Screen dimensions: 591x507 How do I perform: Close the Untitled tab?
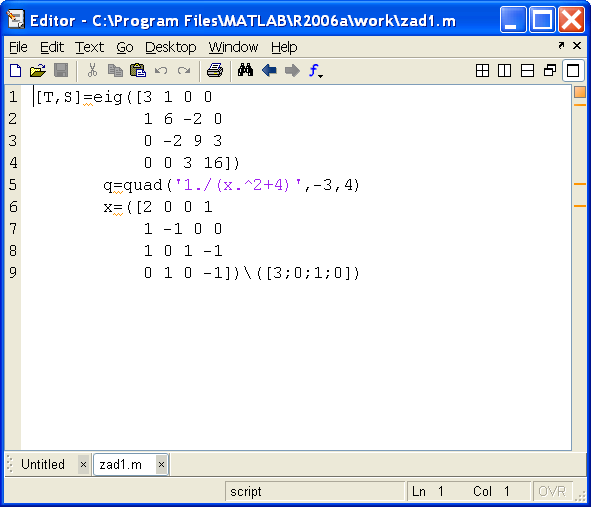[83, 465]
